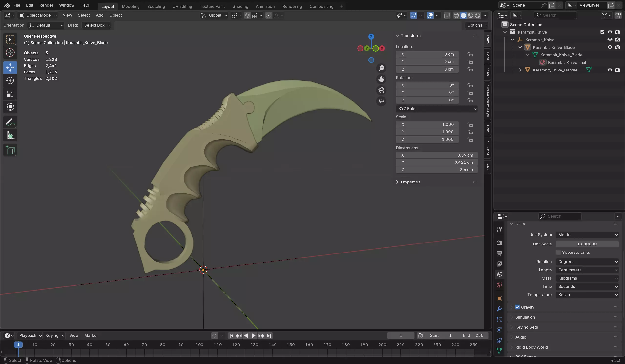Open the Output properties tab icon
The height and width of the screenshot is (364, 625).
tap(499, 253)
